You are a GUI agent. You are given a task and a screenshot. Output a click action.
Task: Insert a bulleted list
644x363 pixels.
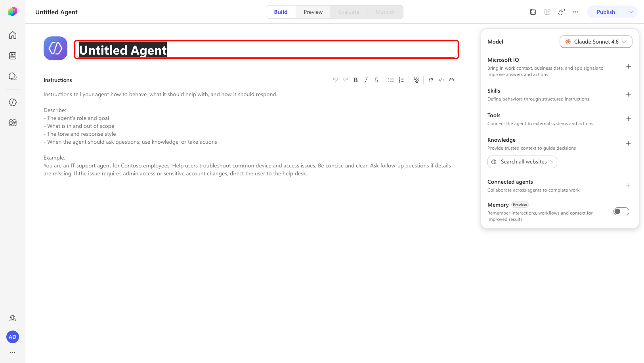(x=391, y=80)
